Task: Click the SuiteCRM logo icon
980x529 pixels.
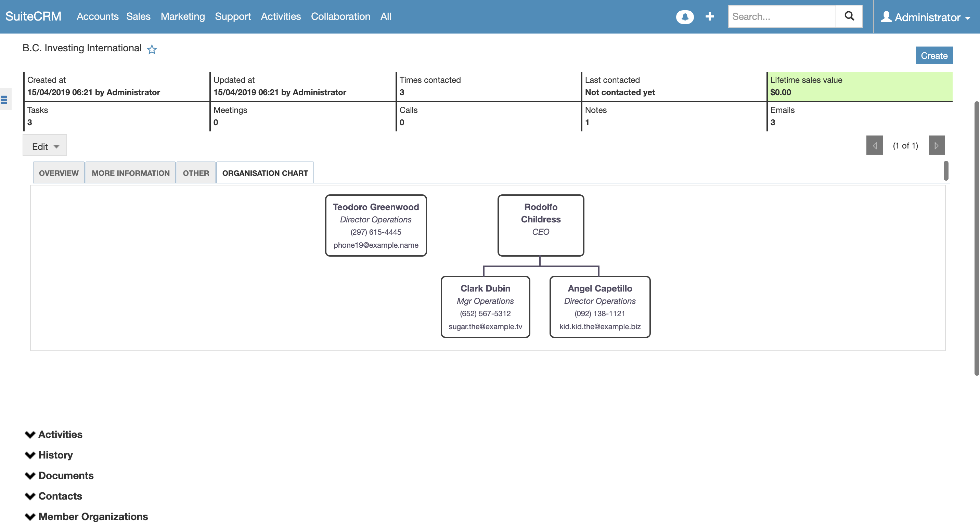Action: 33,16
